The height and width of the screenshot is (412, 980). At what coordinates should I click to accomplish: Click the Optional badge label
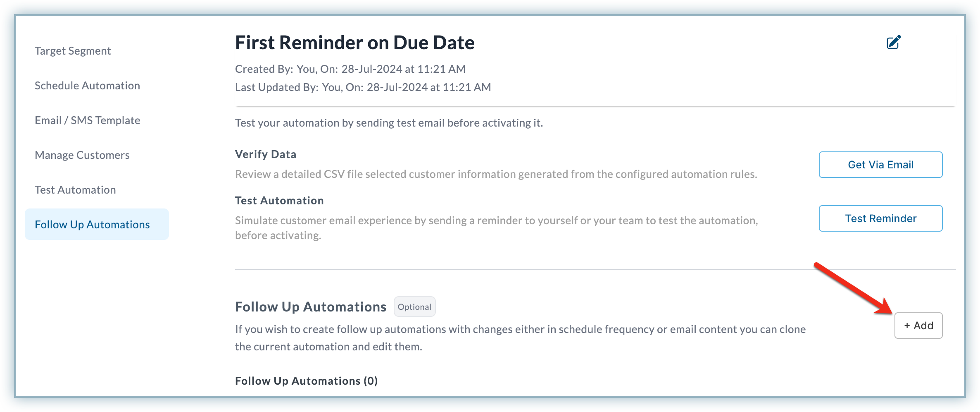coord(414,307)
